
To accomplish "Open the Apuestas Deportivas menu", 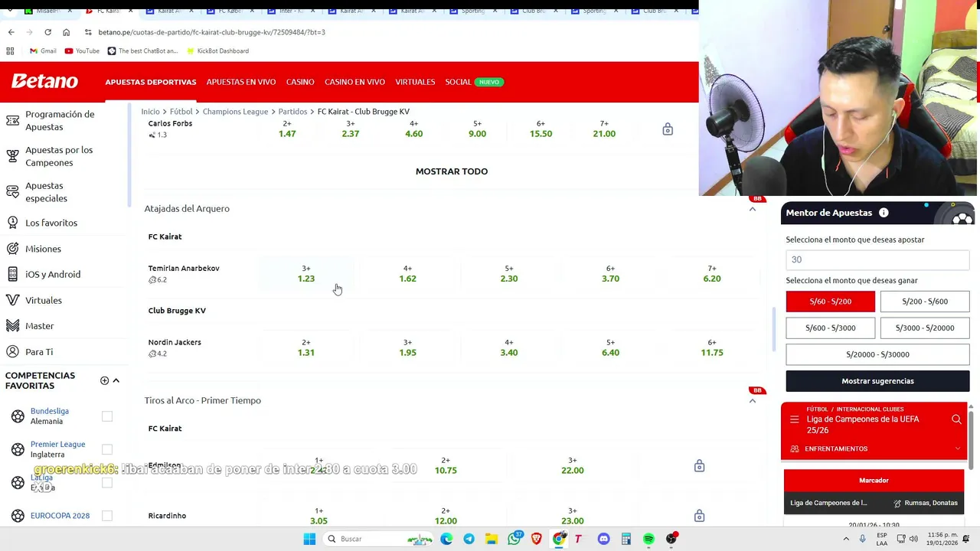I will click(x=151, y=82).
